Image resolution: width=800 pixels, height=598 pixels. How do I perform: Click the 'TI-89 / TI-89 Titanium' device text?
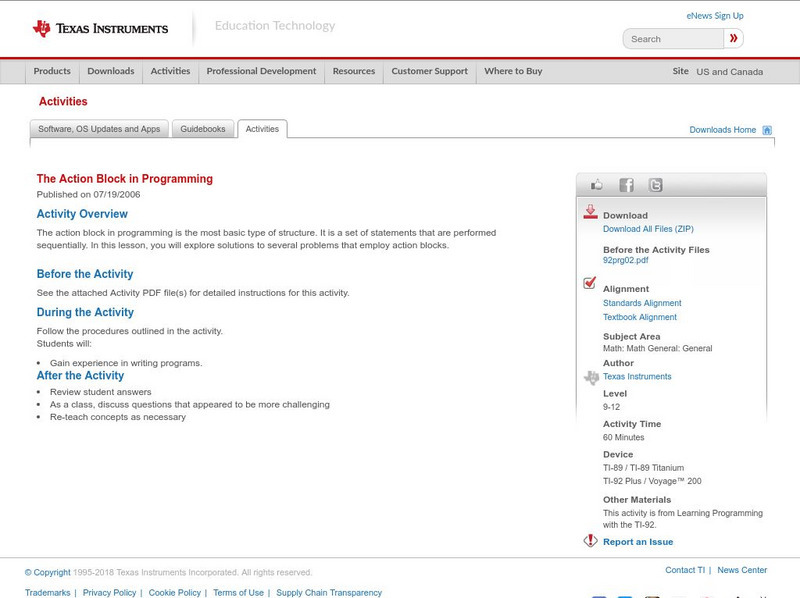pyautogui.click(x=643, y=468)
